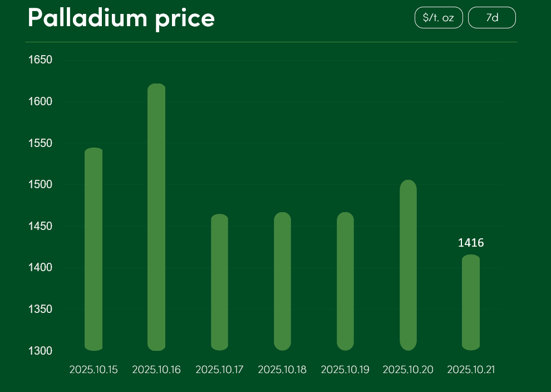Click the 2025.10.19 price bar
Image resolution: width=551 pixels, height=392 pixels.
coord(345,281)
